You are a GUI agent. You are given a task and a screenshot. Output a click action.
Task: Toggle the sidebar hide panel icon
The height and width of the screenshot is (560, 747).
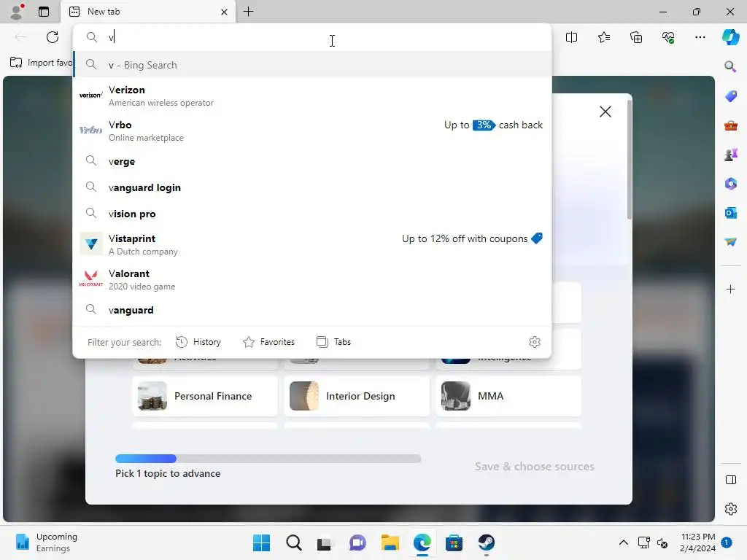(x=730, y=480)
